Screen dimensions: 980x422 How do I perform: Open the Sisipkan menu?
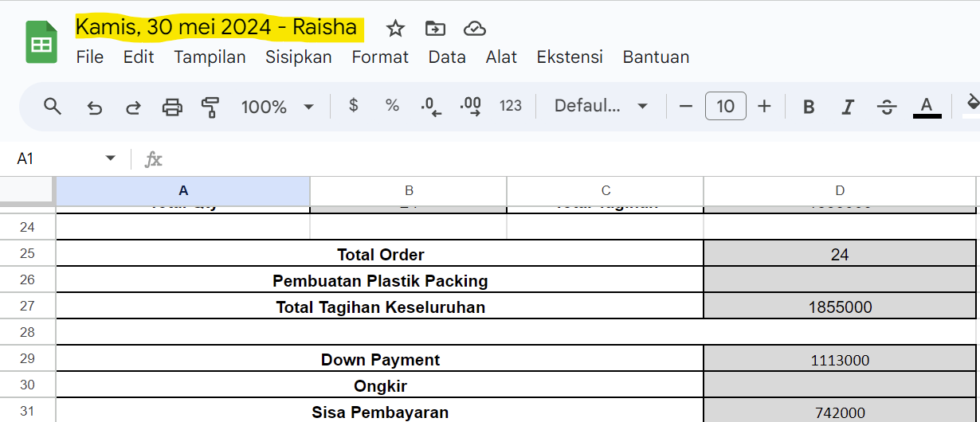coord(299,57)
